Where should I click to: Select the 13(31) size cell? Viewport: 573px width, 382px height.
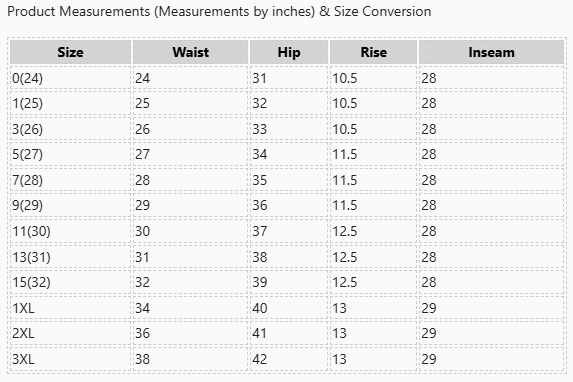click(x=70, y=257)
